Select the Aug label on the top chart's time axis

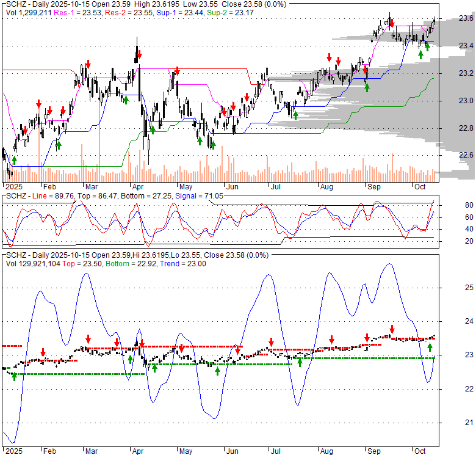tap(326, 187)
